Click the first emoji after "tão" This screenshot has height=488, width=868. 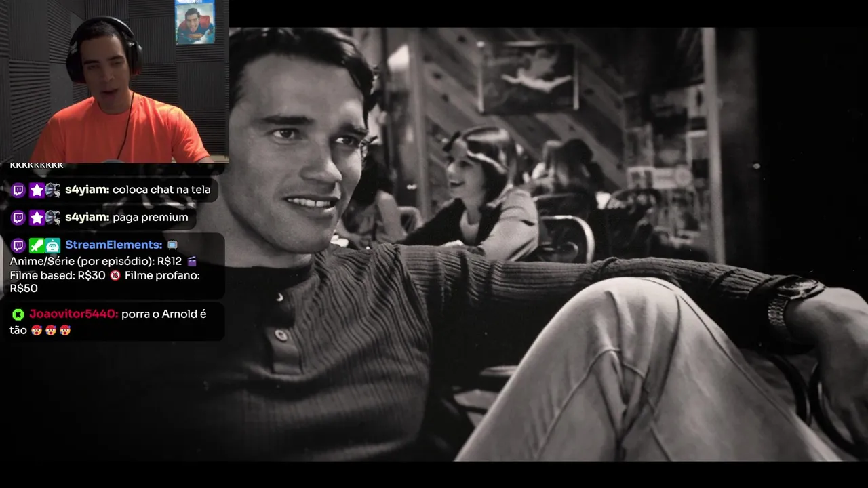click(x=36, y=331)
